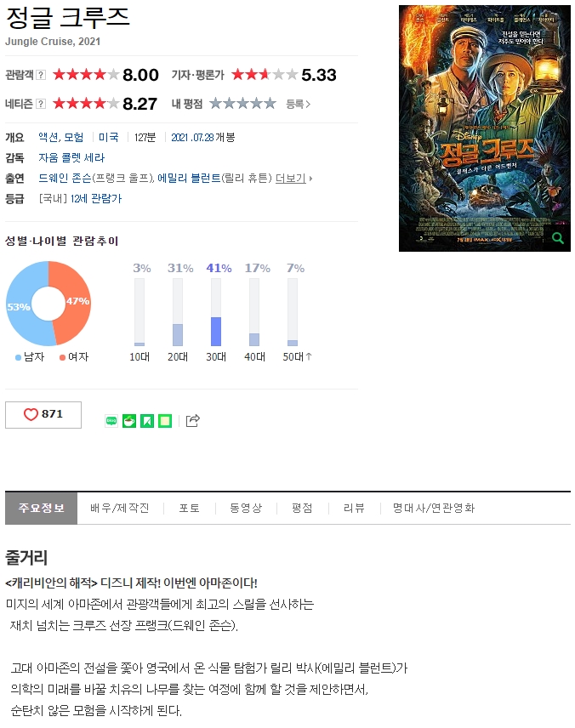575x728 pixels.
Task: Open the 명대사/연관영화 tab
Action: tap(433, 508)
